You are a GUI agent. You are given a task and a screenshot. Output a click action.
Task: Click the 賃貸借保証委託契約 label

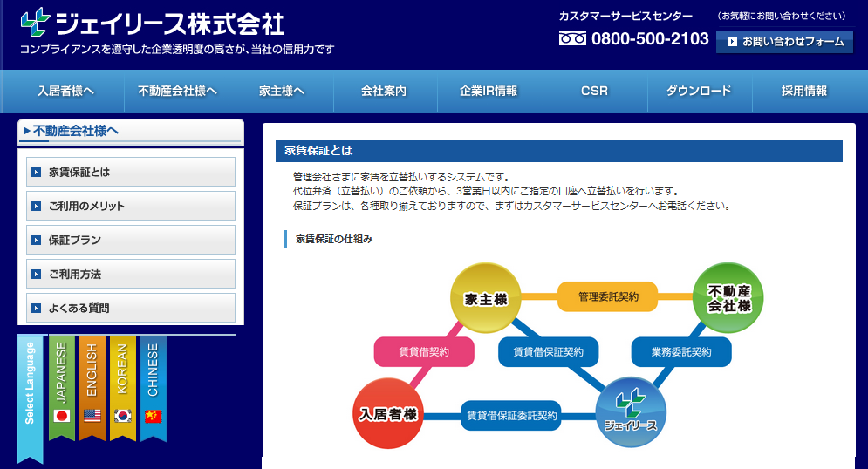coord(511,415)
